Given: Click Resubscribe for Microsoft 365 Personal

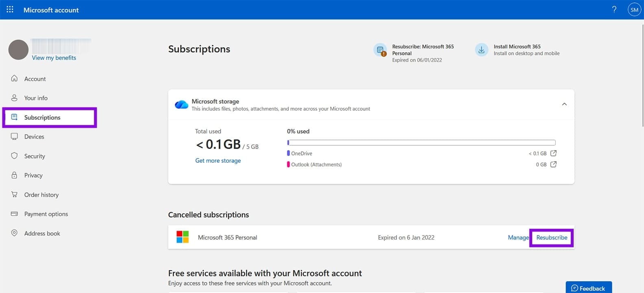Looking at the screenshot, I should [552, 238].
